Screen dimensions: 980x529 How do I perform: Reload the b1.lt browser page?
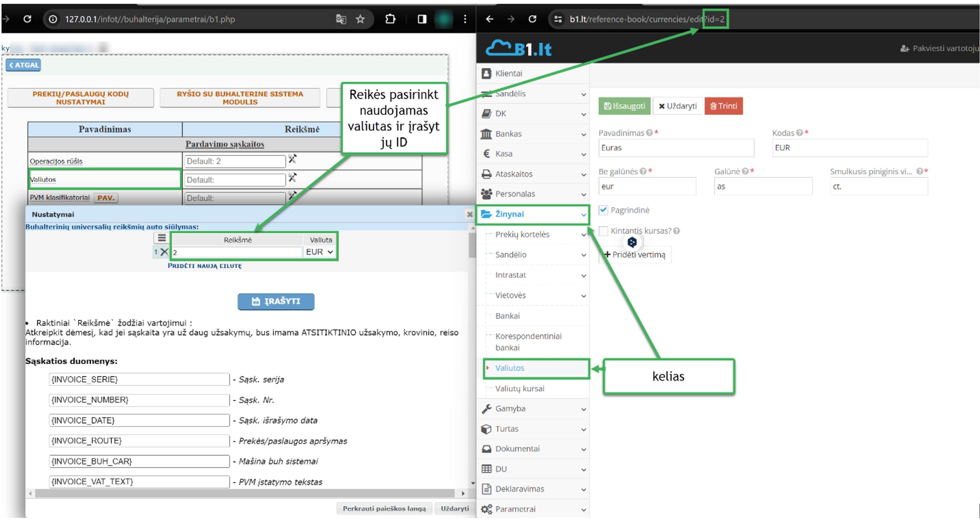(532, 19)
